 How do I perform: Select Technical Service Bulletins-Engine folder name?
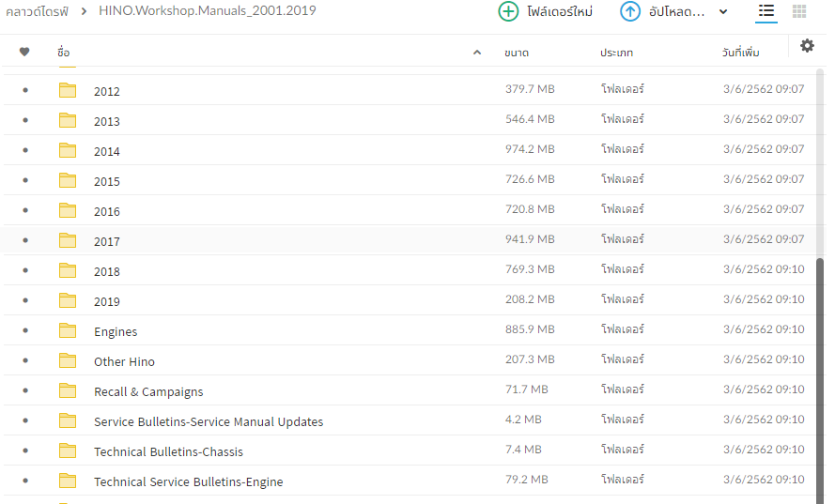tap(189, 482)
